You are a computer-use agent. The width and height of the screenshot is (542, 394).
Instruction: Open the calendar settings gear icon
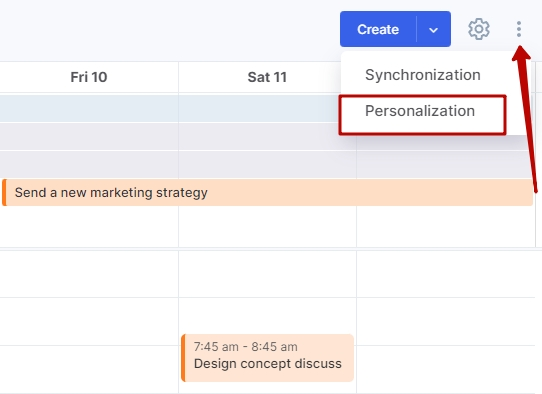coord(479,29)
